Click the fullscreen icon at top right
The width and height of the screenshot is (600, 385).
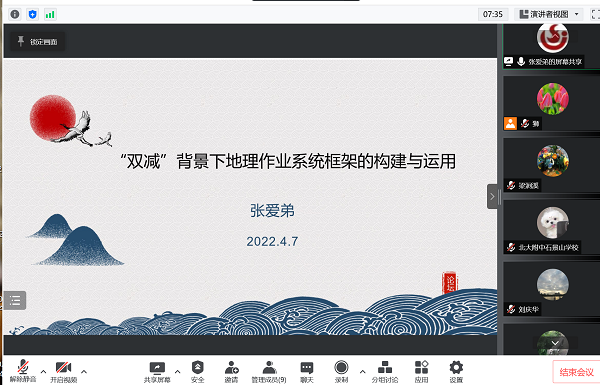pos(595,14)
